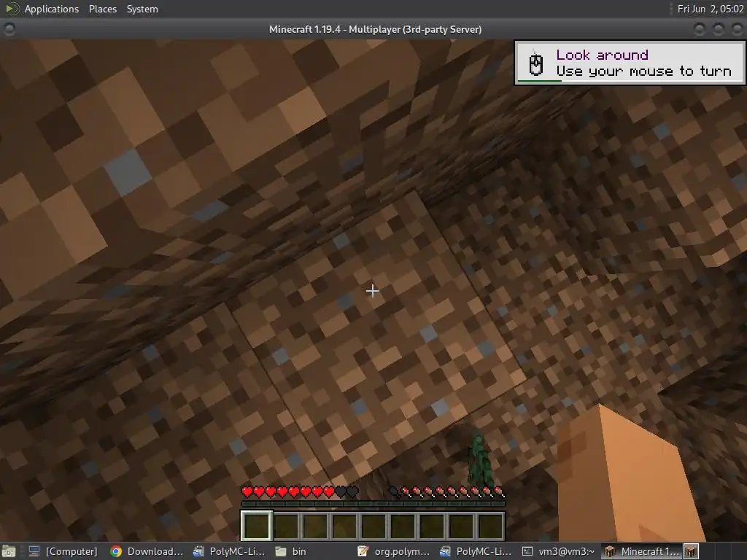Click the Minecraft 1.19.4 window title text
Viewport: 747px width, 560px height.
coord(375,29)
